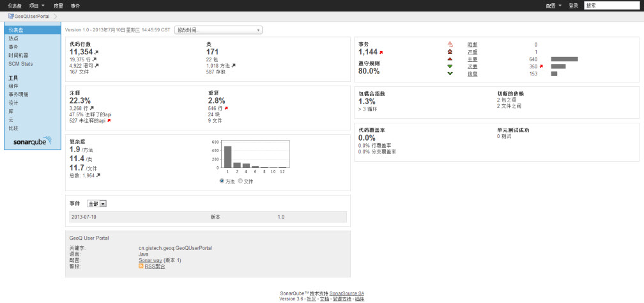
Task: Click the red trend arrow next to 546 行
Action: click(x=226, y=109)
